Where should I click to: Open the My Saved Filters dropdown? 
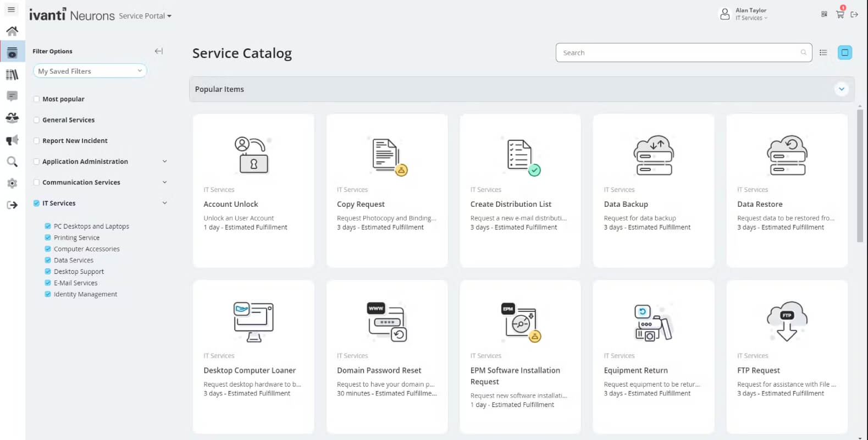point(90,71)
